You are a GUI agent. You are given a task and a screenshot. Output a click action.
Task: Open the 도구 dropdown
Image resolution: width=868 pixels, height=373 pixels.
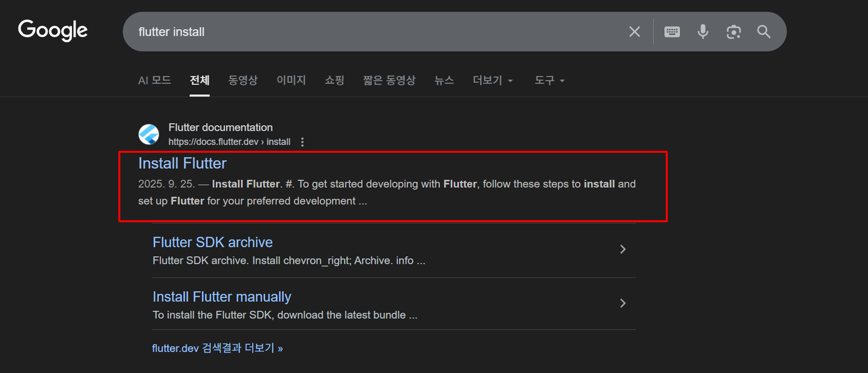point(549,80)
